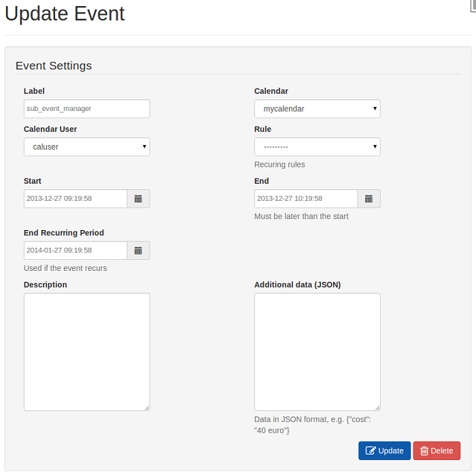This screenshot has width=476, height=475.
Task: Grab the Description textarea resize handle
Action: 147,408
